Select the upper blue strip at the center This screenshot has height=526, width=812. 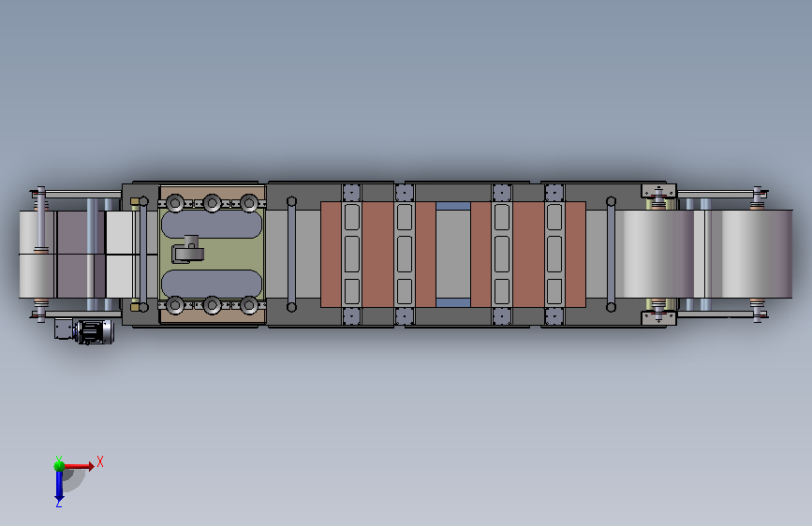click(x=453, y=206)
